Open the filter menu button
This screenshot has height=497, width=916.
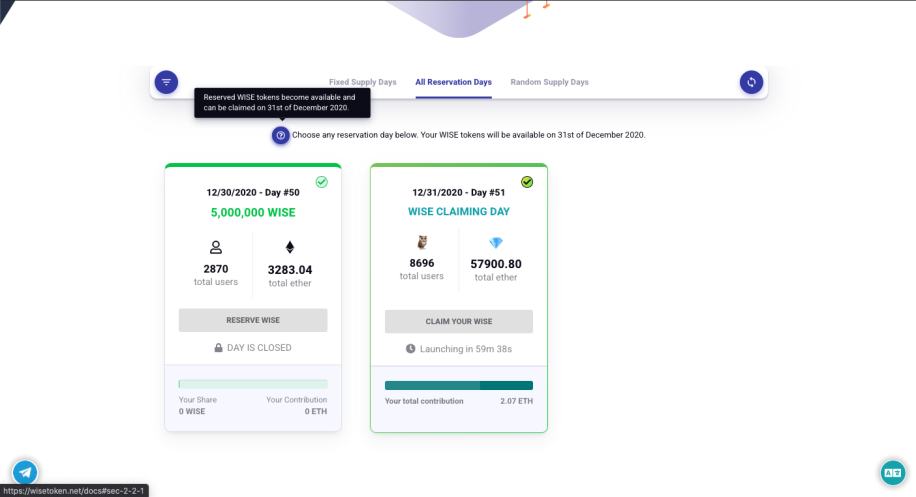click(x=166, y=82)
